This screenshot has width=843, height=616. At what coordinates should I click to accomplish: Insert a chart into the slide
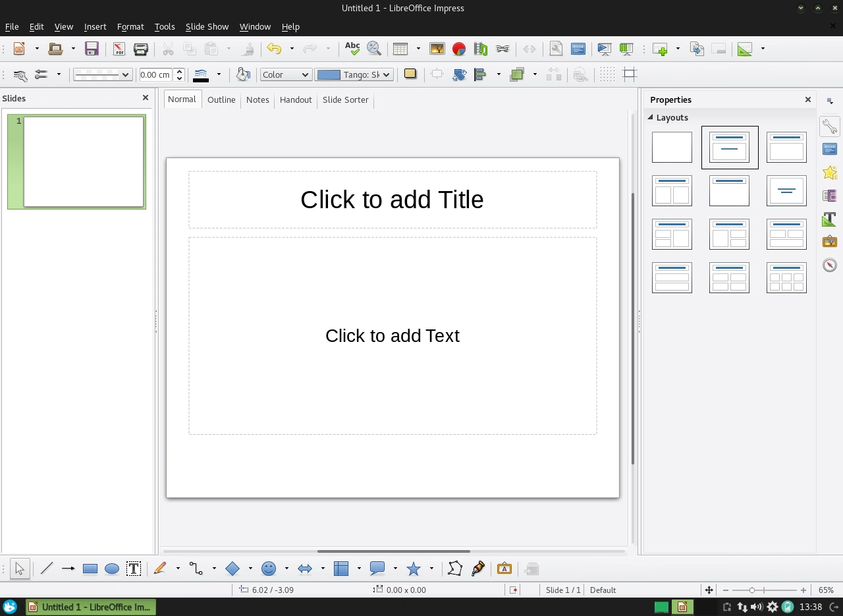(459, 49)
